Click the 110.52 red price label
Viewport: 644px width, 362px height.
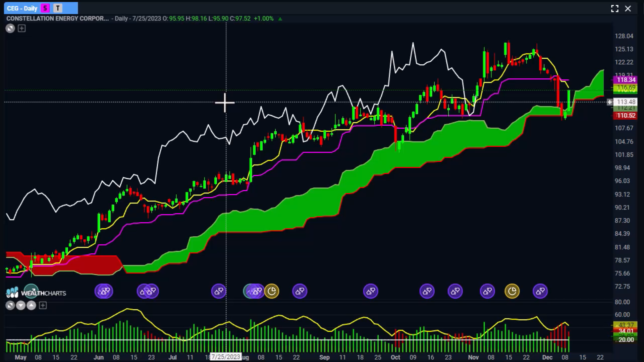pyautogui.click(x=626, y=115)
